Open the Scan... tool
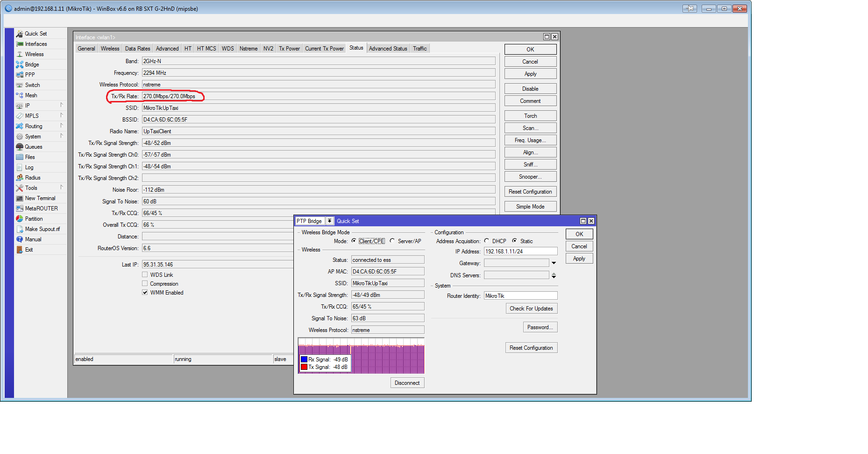The image size is (868, 454). [530, 128]
